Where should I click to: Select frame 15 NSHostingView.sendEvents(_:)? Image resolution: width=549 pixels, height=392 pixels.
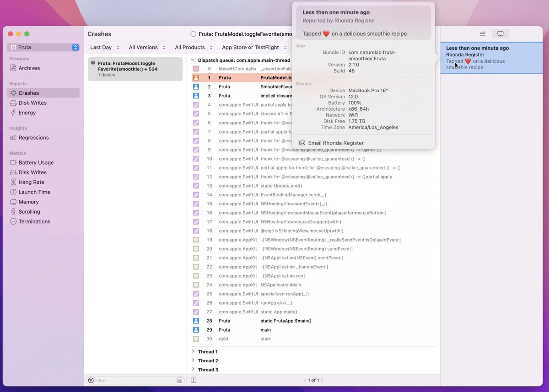(x=313, y=204)
